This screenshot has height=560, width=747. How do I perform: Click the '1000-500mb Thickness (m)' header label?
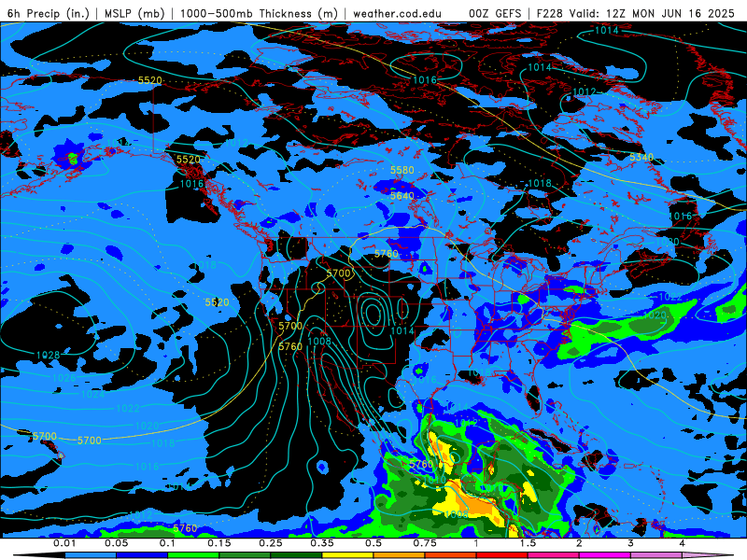(x=259, y=13)
